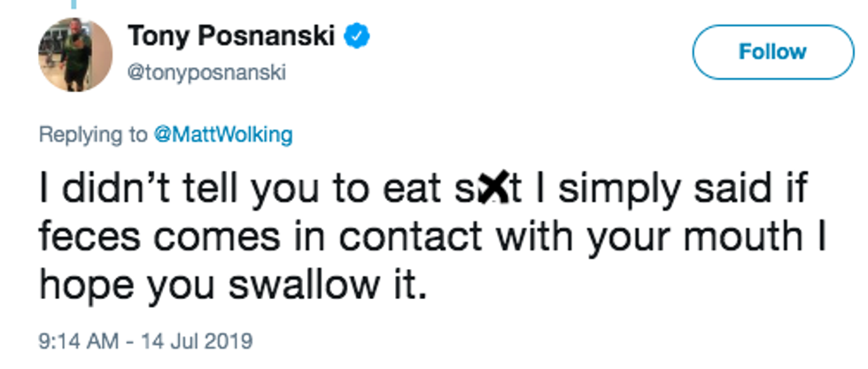The height and width of the screenshot is (369, 868).
Task: Open Tony Posnanski's profile picture
Action: coord(75,55)
